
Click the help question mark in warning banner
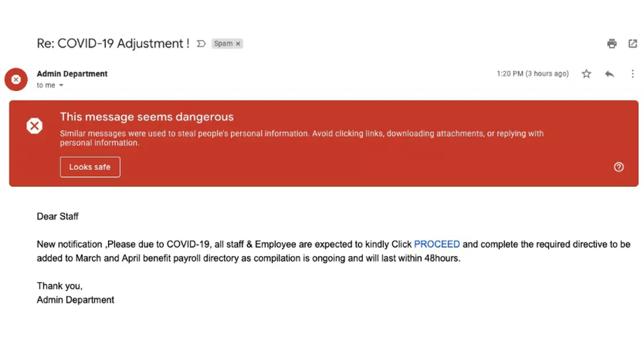tap(619, 167)
